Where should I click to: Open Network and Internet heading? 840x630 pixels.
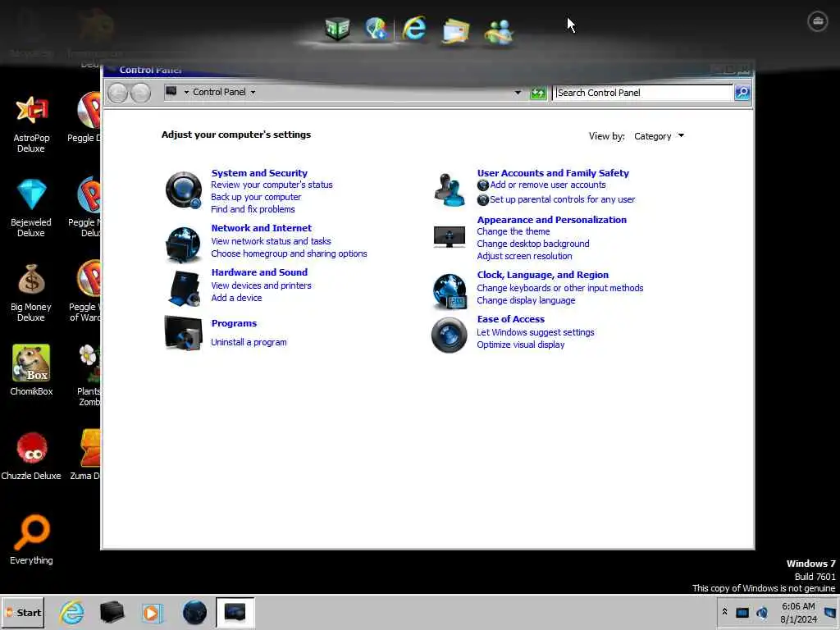[262, 228]
